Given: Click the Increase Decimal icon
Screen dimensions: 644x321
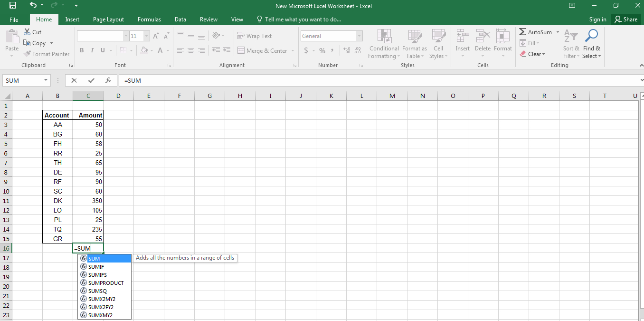Looking at the screenshot, I should (x=347, y=50).
